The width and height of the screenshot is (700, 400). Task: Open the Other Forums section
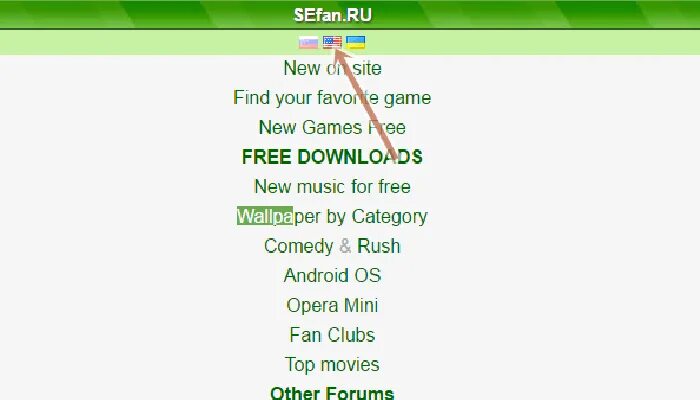[332, 393]
